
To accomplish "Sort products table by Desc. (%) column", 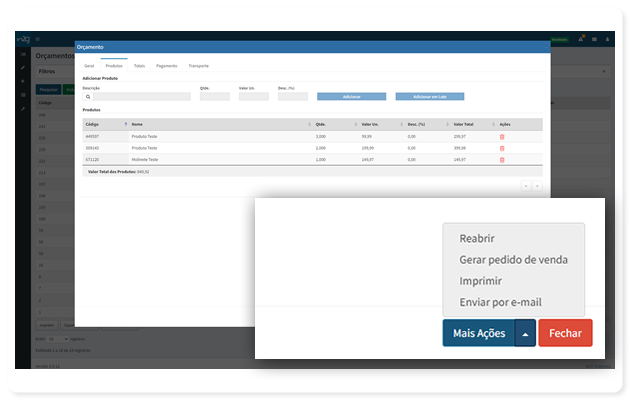I will (428, 124).
